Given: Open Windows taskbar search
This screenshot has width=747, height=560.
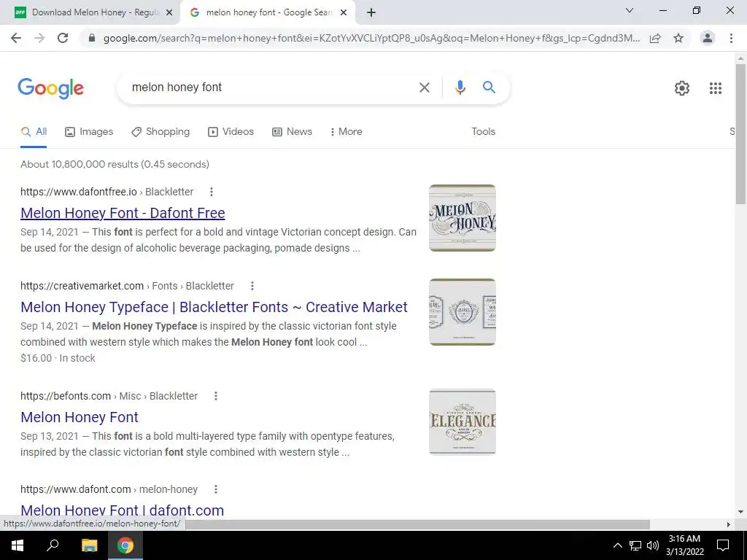Looking at the screenshot, I should 53,545.
